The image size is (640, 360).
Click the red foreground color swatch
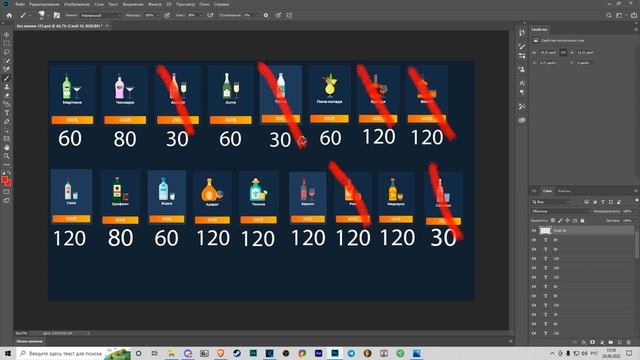click(5, 180)
